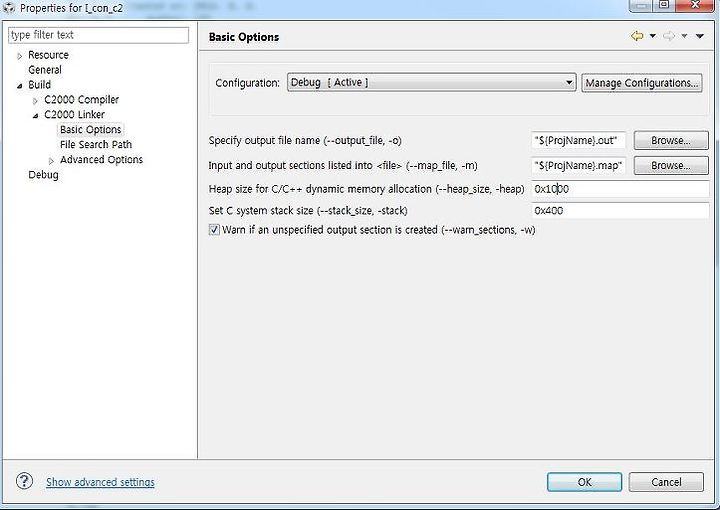The height and width of the screenshot is (510, 720).
Task: Open the Configuration combo box
Action: 431,83
